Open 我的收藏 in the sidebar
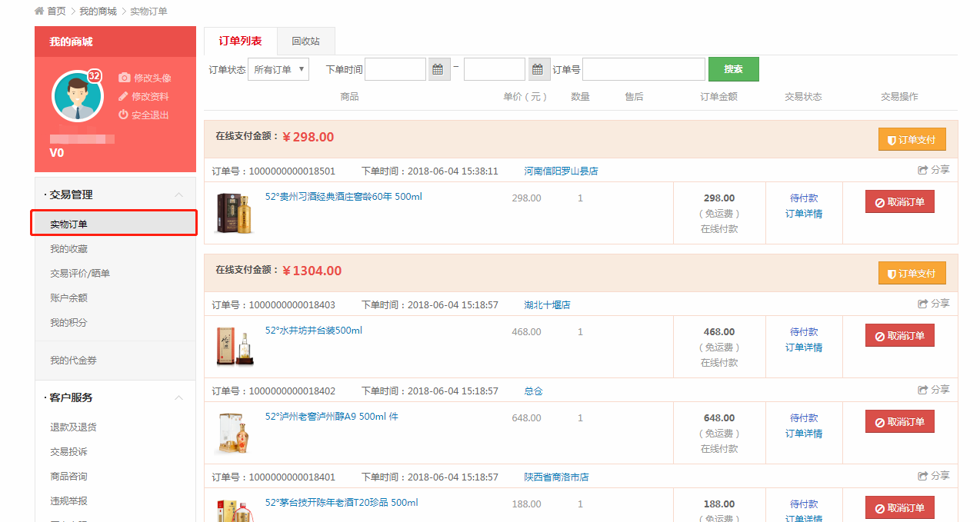The height and width of the screenshot is (522, 980). [x=68, y=248]
